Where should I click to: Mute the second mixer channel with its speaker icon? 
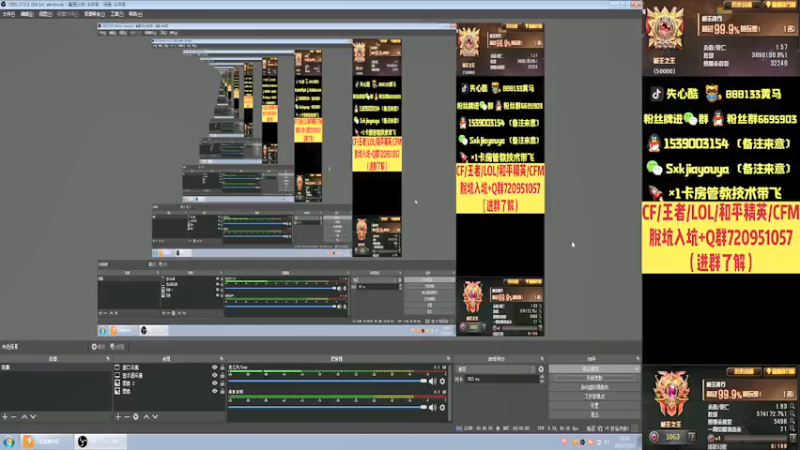(433, 407)
